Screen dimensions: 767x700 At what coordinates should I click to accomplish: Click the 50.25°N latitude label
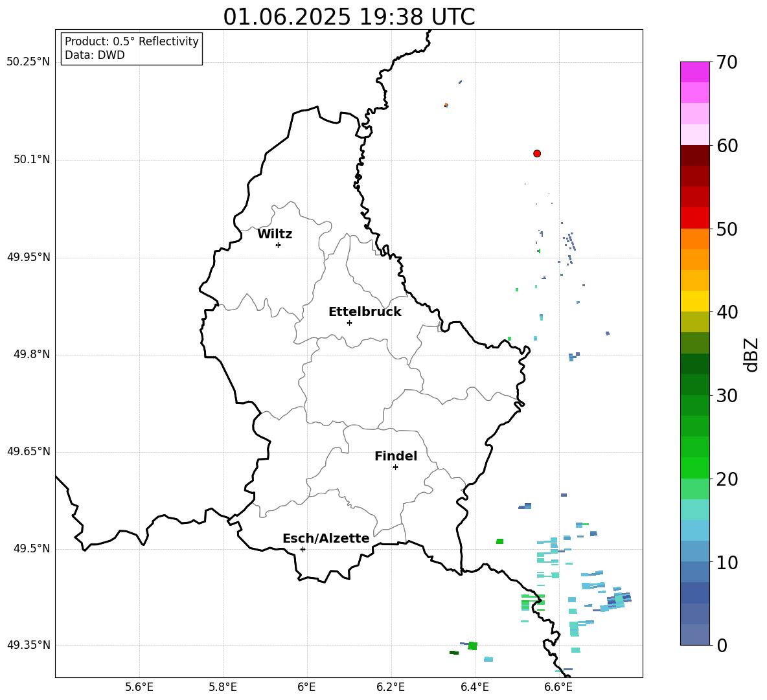pyautogui.click(x=29, y=62)
